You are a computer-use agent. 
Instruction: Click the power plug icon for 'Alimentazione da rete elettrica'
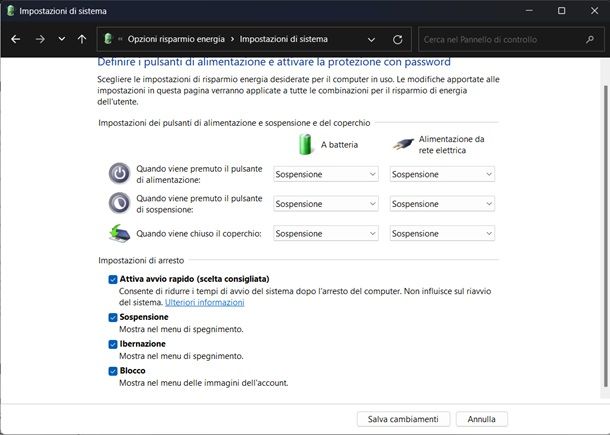click(x=403, y=144)
